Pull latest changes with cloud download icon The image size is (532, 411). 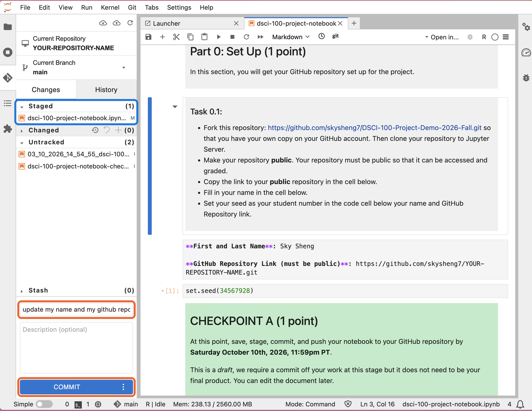point(103,23)
